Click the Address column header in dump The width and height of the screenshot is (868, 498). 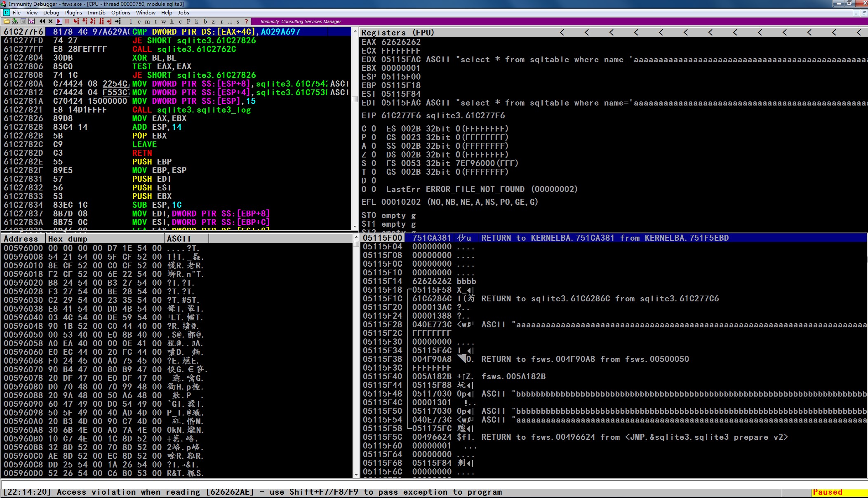coord(23,238)
